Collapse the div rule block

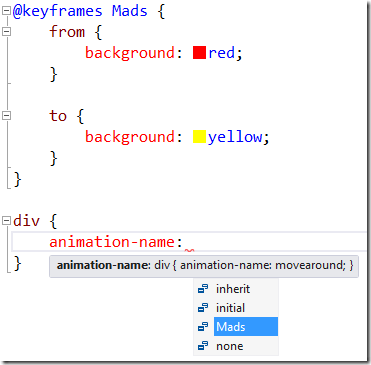pyautogui.click(x=6, y=221)
